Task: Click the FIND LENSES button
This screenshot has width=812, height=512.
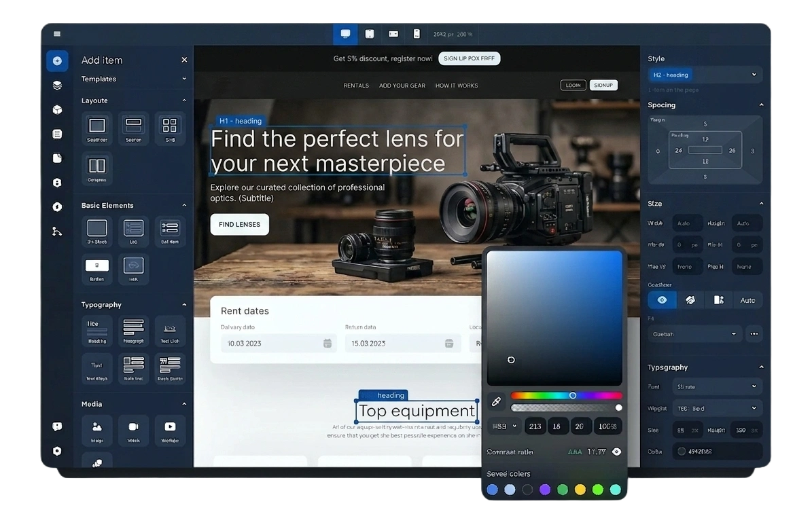Action: (239, 224)
